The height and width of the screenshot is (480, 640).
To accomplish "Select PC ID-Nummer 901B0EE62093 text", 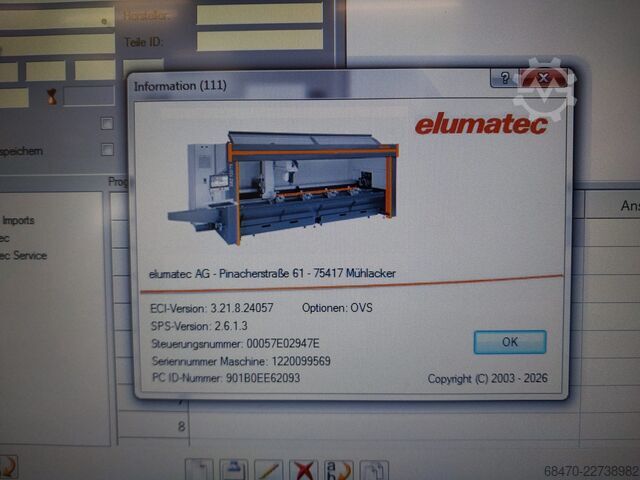I will click(x=226, y=378).
